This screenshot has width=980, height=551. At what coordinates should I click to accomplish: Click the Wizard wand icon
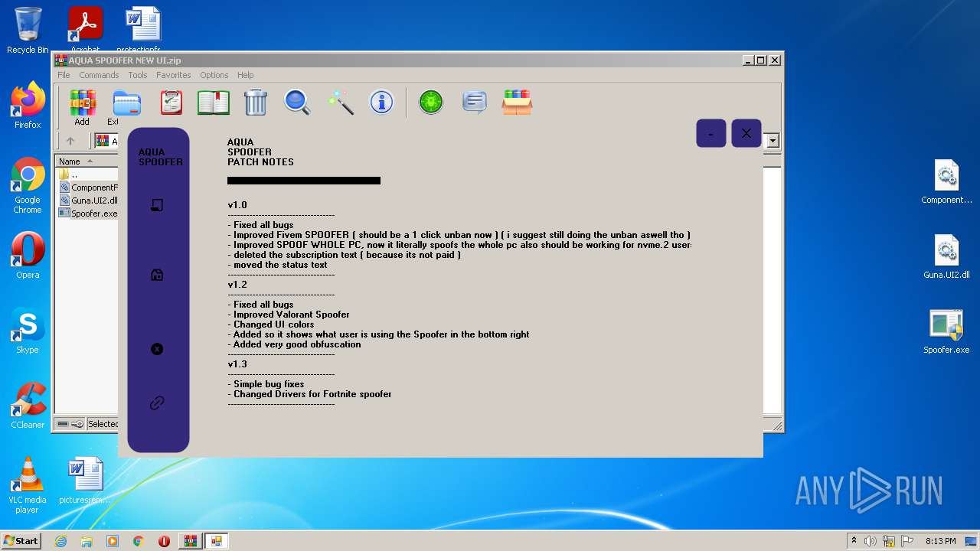coord(340,103)
